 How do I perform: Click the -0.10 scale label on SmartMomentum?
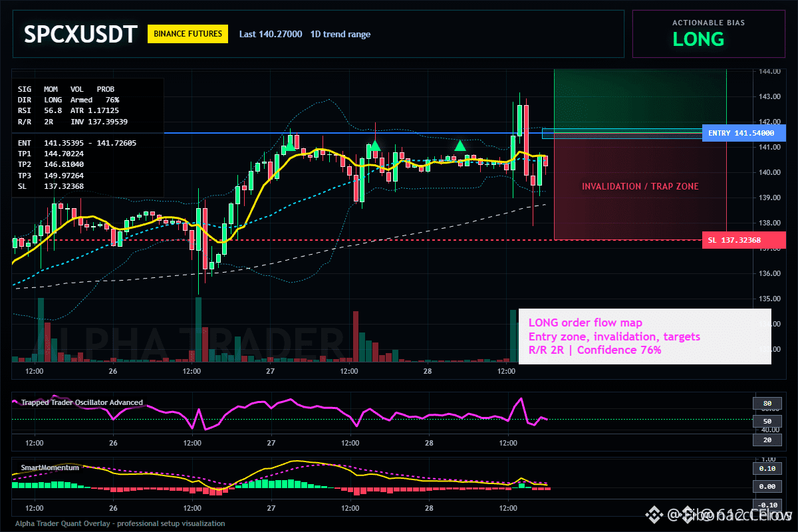pyautogui.click(x=767, y=505)
